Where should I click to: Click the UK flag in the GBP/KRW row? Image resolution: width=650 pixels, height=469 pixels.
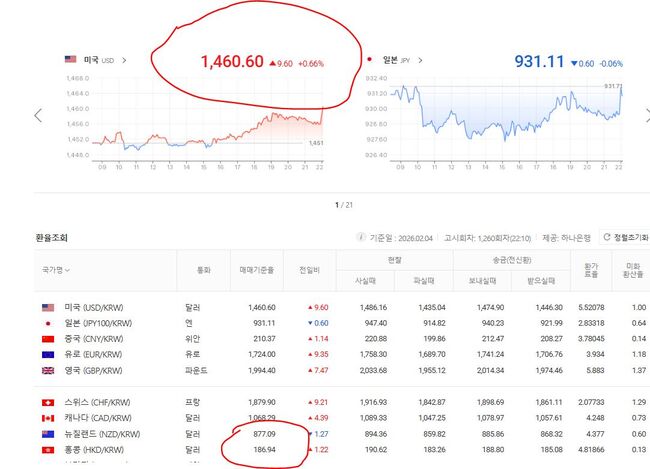point(48,371)
